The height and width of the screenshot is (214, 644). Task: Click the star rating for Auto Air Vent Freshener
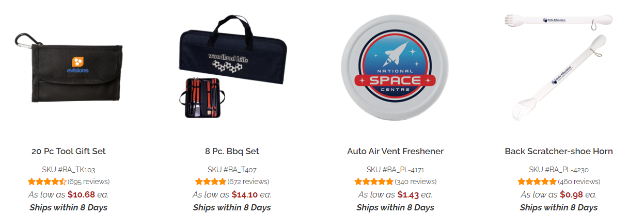click(373, 182)
